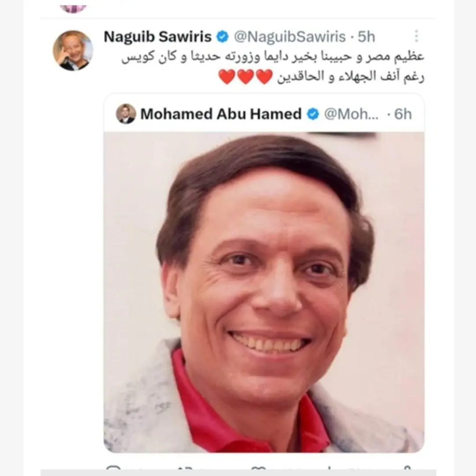This screenshot has width=476, height=476.
Task: Click Mohamed Abu Hamed's verified badge
Action: tap(313, 114)
